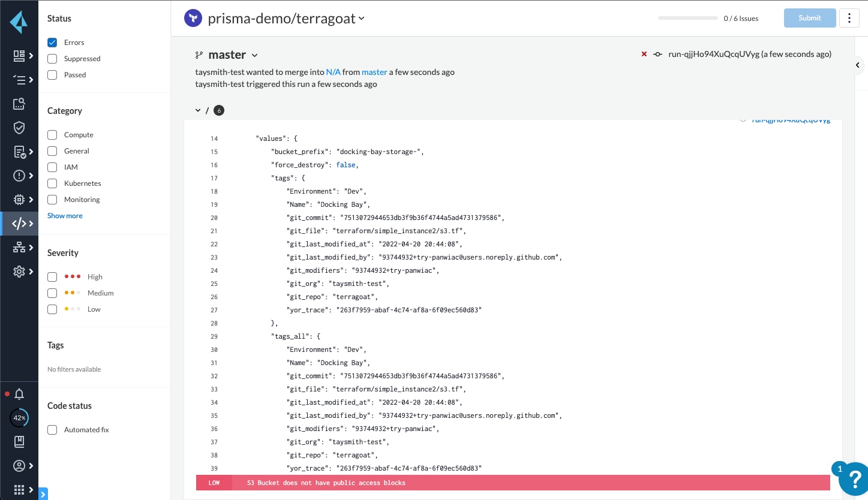
Task: Click Show more under Category filters
Action: click(64, 215)
